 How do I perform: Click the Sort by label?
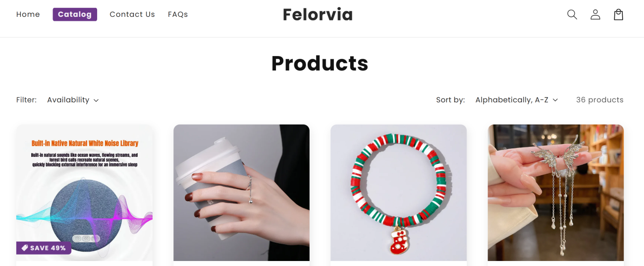tap(450, 100)
